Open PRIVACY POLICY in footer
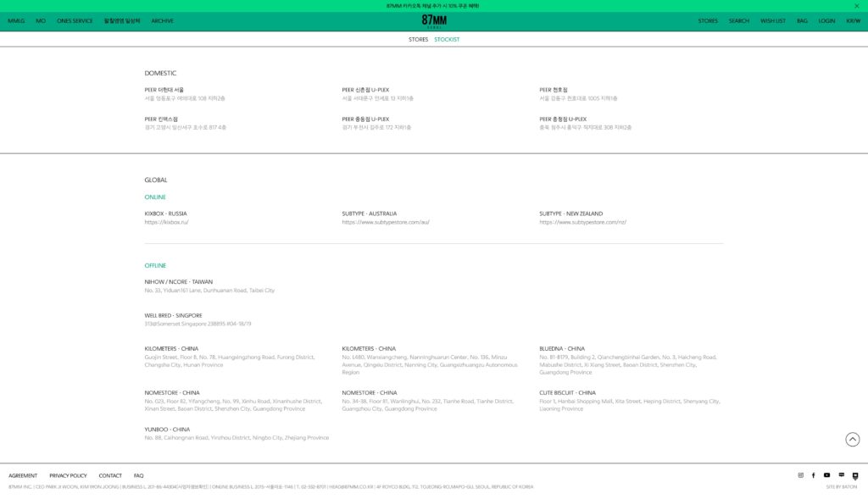Screen dimensions: 868x499 tap(68, 476)
